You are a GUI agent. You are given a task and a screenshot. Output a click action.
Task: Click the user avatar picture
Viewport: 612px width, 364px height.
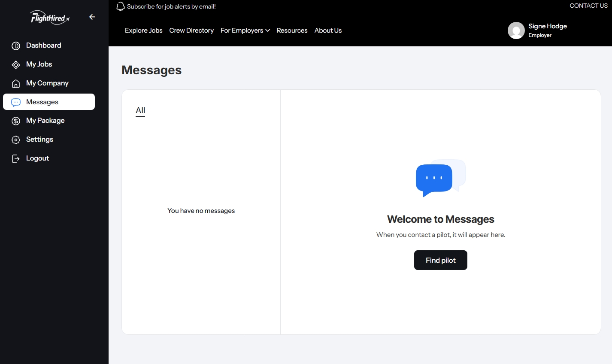(516, 30)
